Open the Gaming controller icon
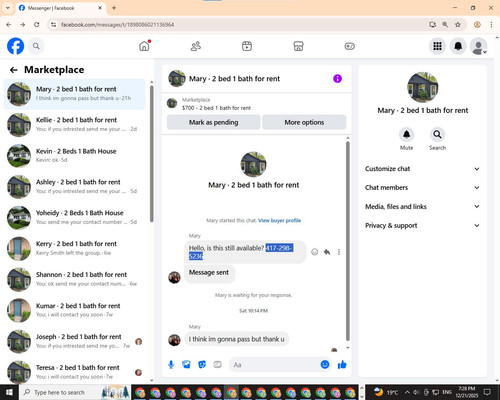The image size is (500, 400). 350,46
